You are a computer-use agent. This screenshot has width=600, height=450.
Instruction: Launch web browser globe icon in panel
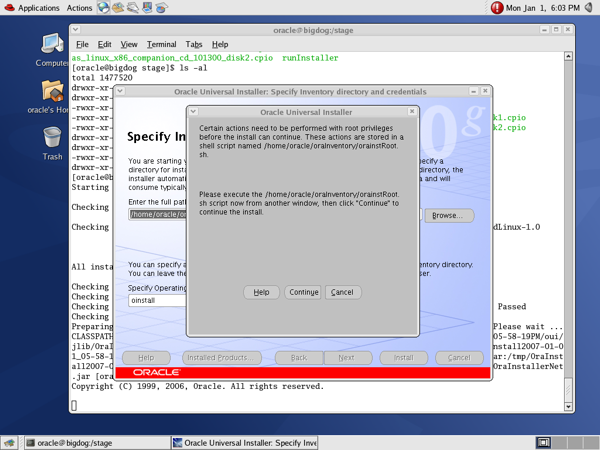[103, 7]
